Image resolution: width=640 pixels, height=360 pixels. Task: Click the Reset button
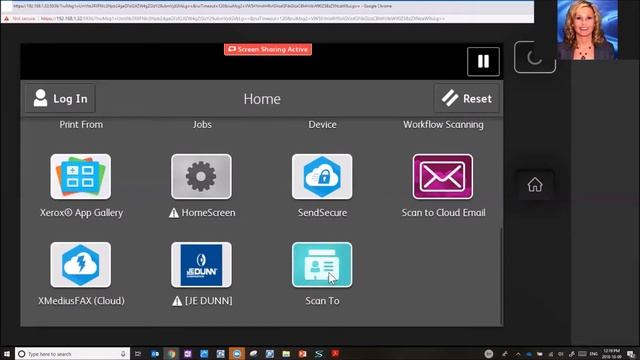(x=467, y=98)
